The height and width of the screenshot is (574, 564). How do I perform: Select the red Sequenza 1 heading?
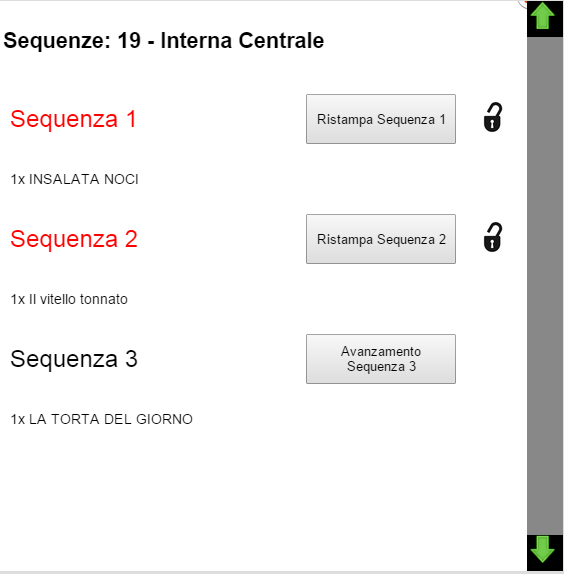(74, 119)
